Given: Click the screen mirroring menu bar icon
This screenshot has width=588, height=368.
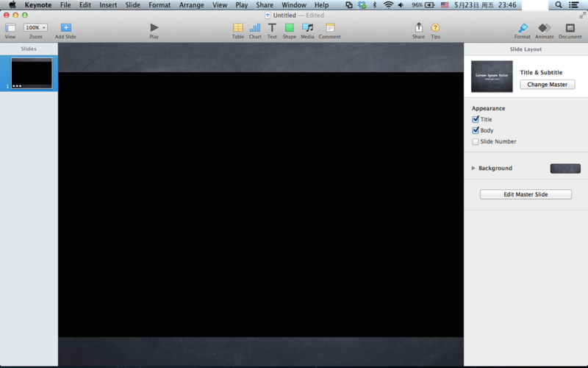Looking at the screenshot, I should click(x=348, y=5).
